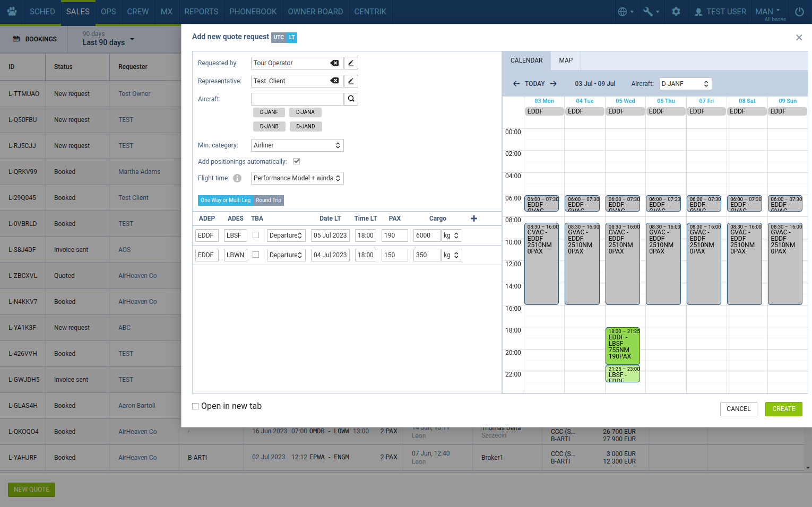Jump to TODAY in calendar

[534, 84]
